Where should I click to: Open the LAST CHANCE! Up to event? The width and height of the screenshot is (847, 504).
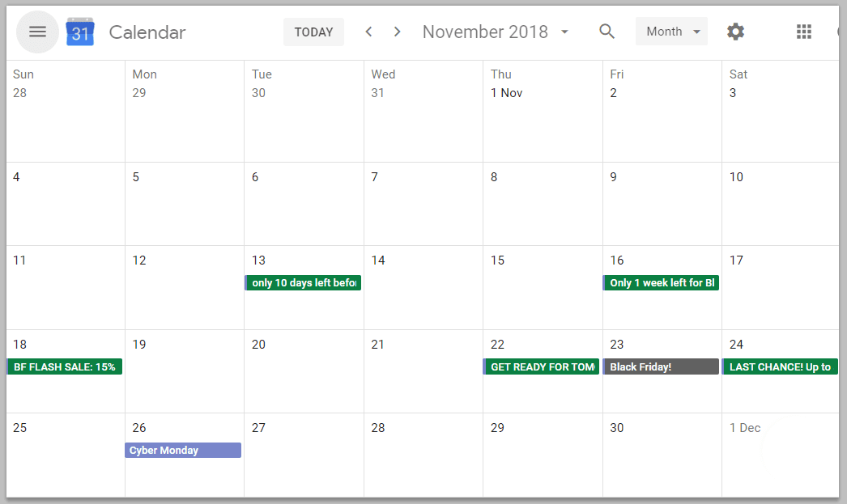(780, 367)
